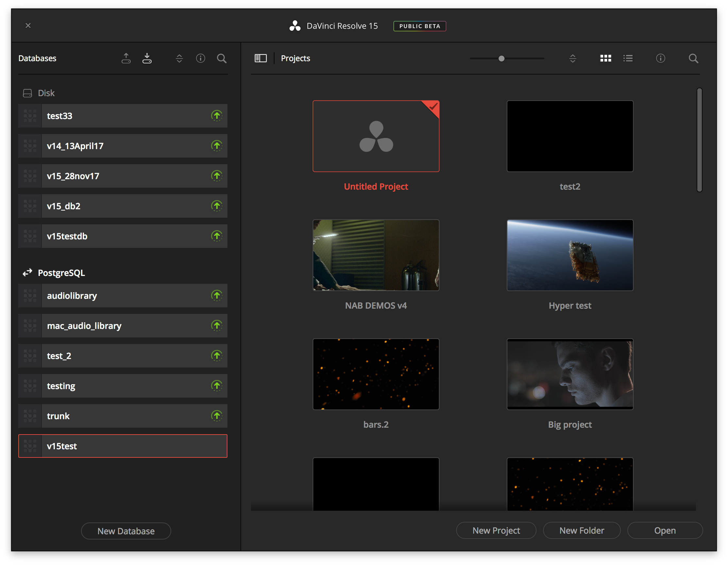Viewport: 728px width, 565px height.
Task: Select the test2 project thumbnail
Action: click(570, 136)
